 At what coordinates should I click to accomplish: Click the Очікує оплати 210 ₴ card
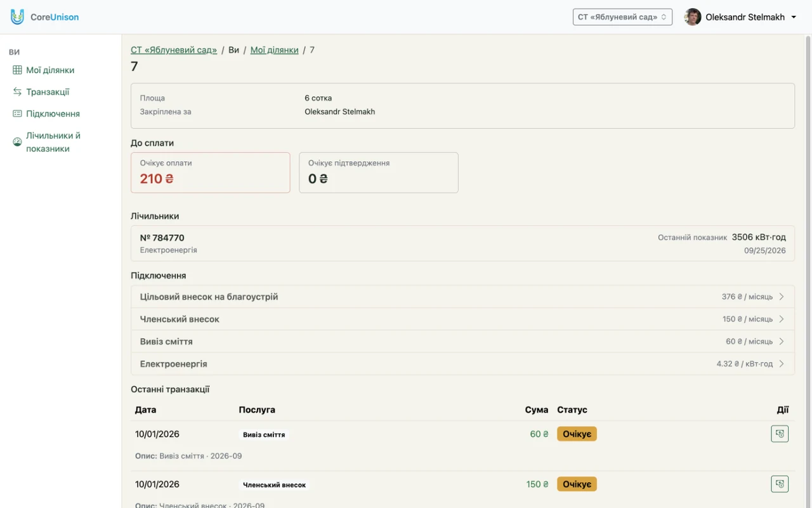211,172
